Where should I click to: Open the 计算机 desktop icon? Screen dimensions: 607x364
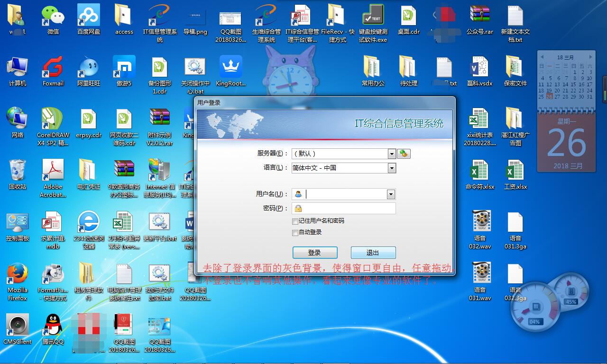pyautogui.click(x=18, y=72)
